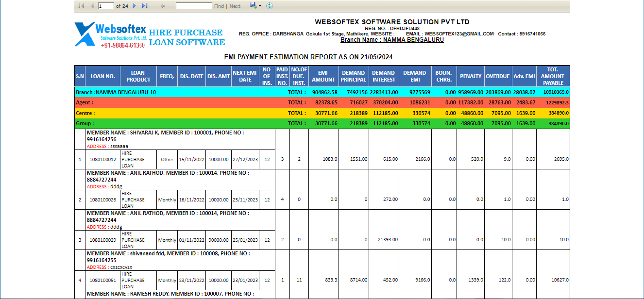The width and height of the screenshot is (644, 299).
Task: Select loan number 1080100029
Action: point(103,240)
